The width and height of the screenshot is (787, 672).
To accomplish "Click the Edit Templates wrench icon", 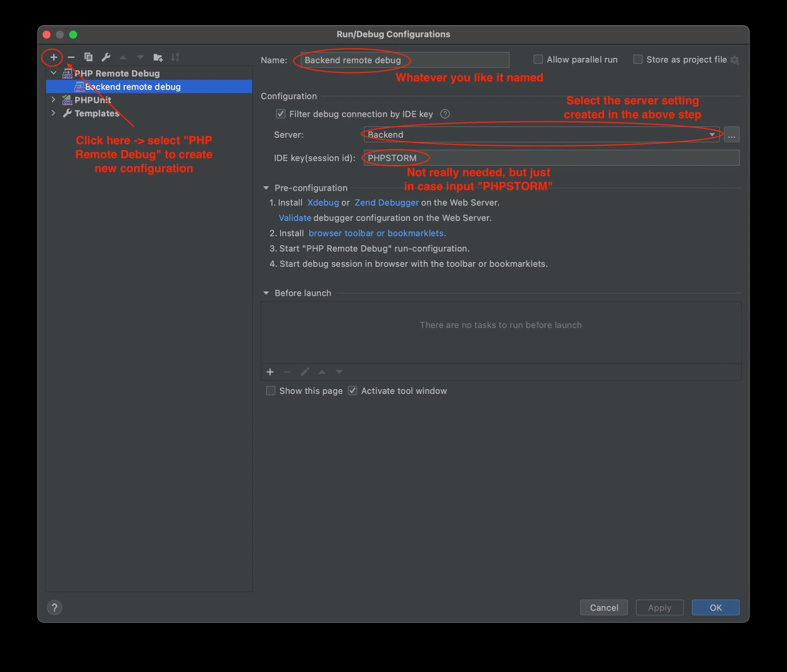I will point(106,57).
